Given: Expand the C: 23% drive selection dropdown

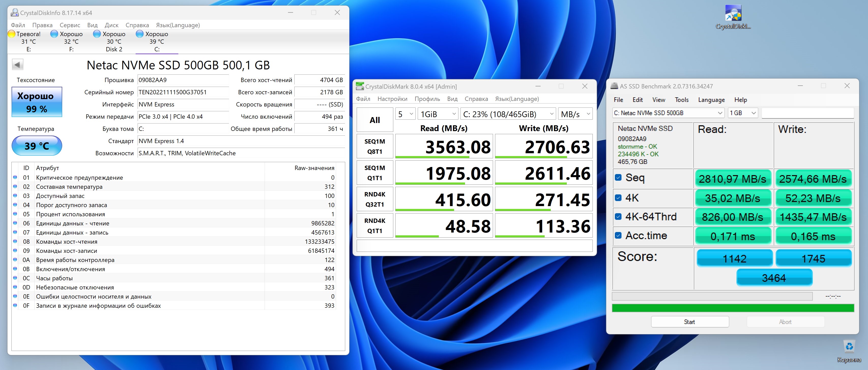Looking at the screenshot, I should [508, 114].
